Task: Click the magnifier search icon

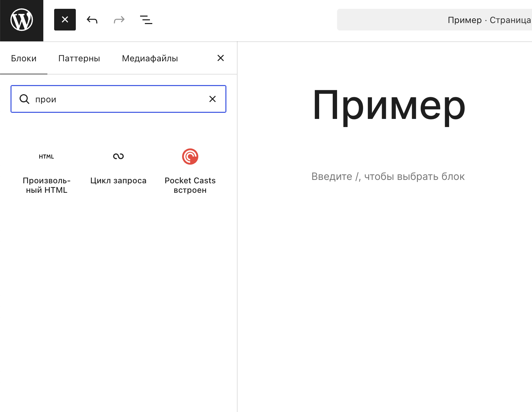Action: (24, 99)
